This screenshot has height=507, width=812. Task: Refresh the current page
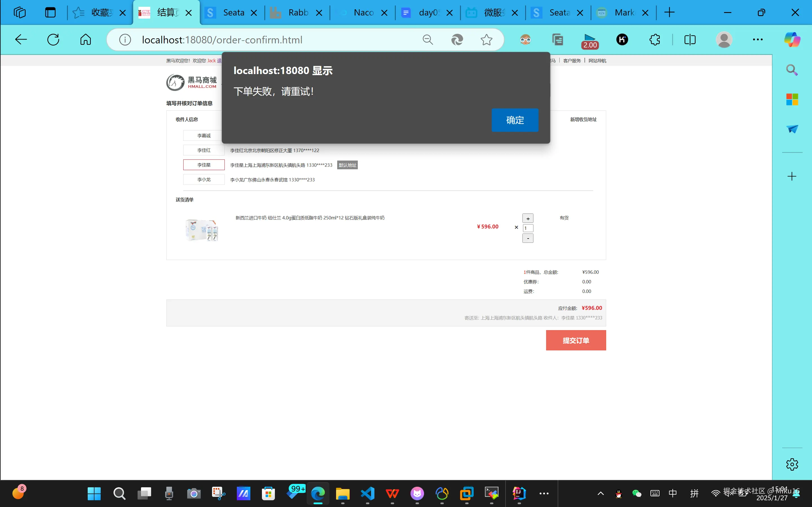pos(53,39)
